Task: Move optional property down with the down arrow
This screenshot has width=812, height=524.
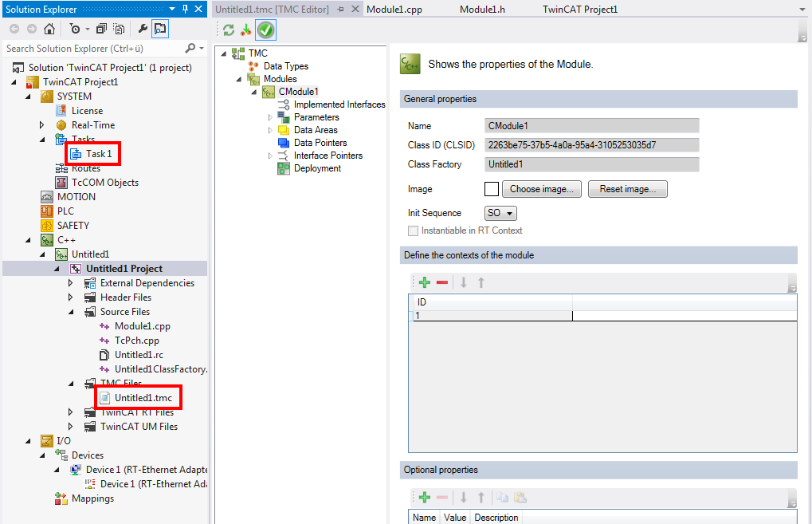Action: click(464, 498)
